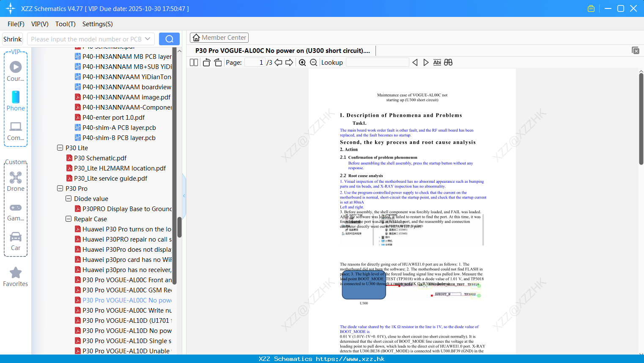The height and width of the screenshot is (363, 644).
Task: Open P40-HN3ANNAM MB PCB layer file
Action: 123,56
